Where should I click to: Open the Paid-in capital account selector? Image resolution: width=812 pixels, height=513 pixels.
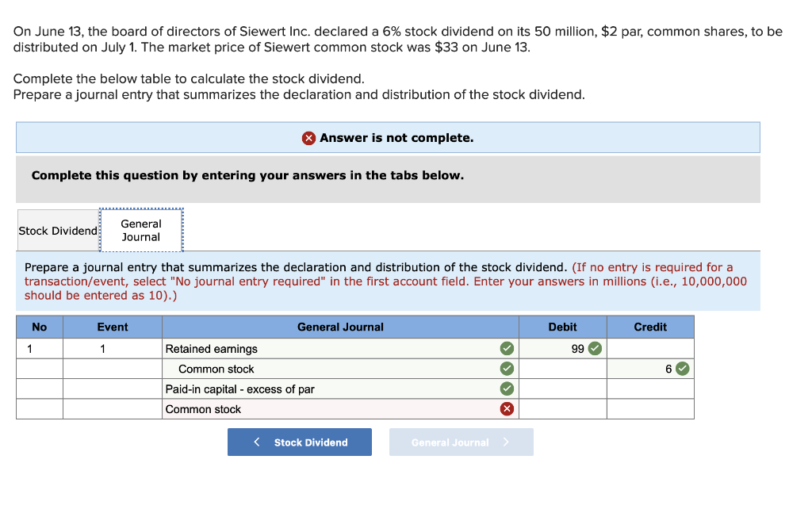click(x=333, y=389)
